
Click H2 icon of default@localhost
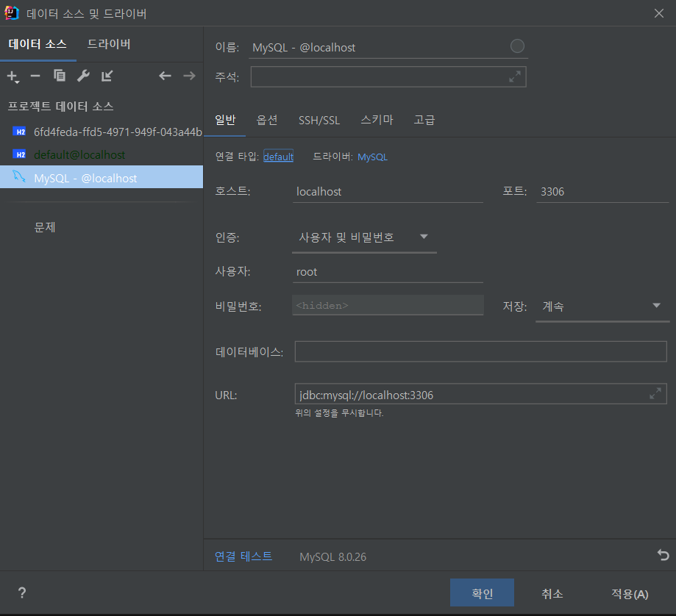(19, 154)
